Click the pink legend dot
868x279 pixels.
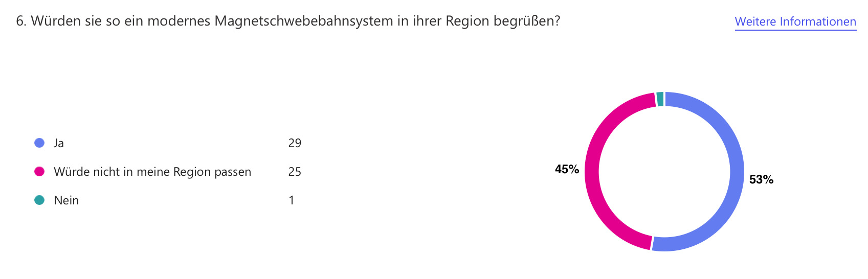[x=39, y=171]
